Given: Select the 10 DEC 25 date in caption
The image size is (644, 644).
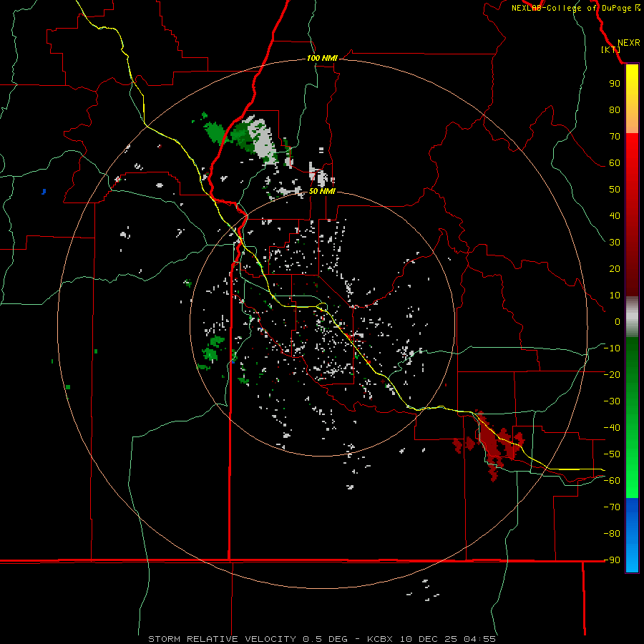Looking at the screenshot, I should [x=429, y=639].
